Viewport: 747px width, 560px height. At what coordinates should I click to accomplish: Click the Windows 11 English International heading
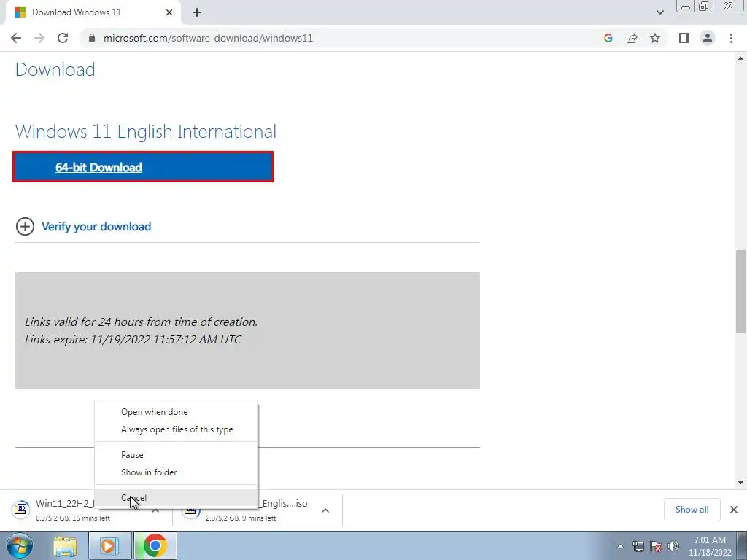click(146, 131)
